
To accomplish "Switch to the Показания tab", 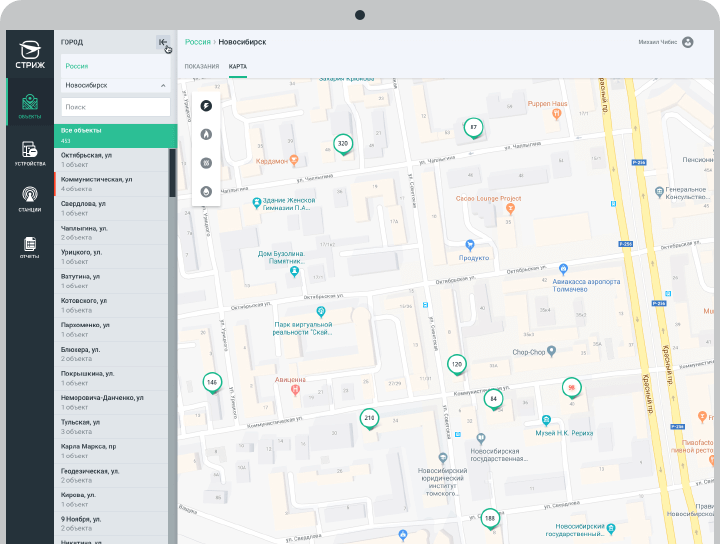I will [x=201, y=66].
